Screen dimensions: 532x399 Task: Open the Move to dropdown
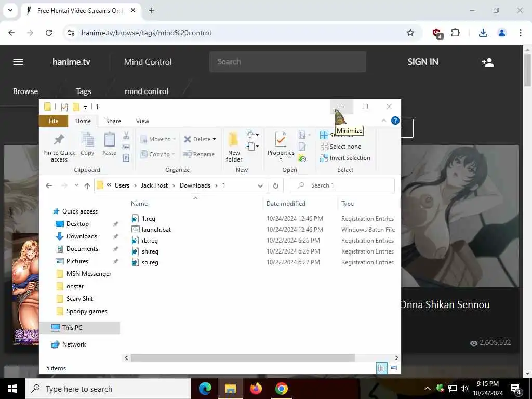pos(158,139)
